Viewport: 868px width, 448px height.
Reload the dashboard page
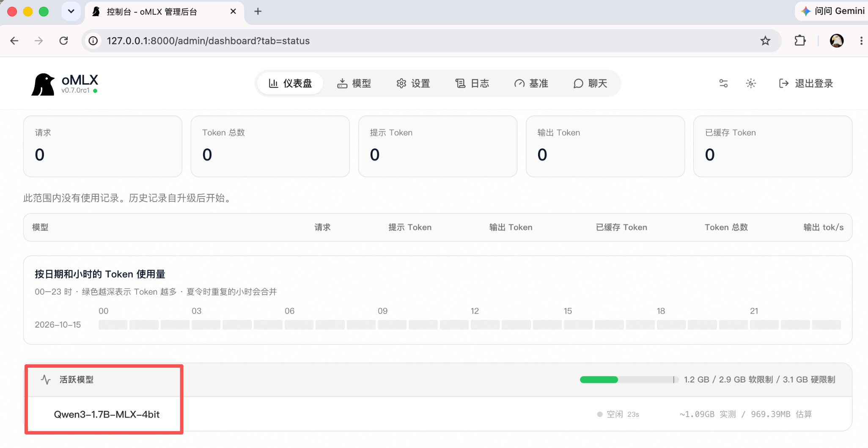[64, 41]
